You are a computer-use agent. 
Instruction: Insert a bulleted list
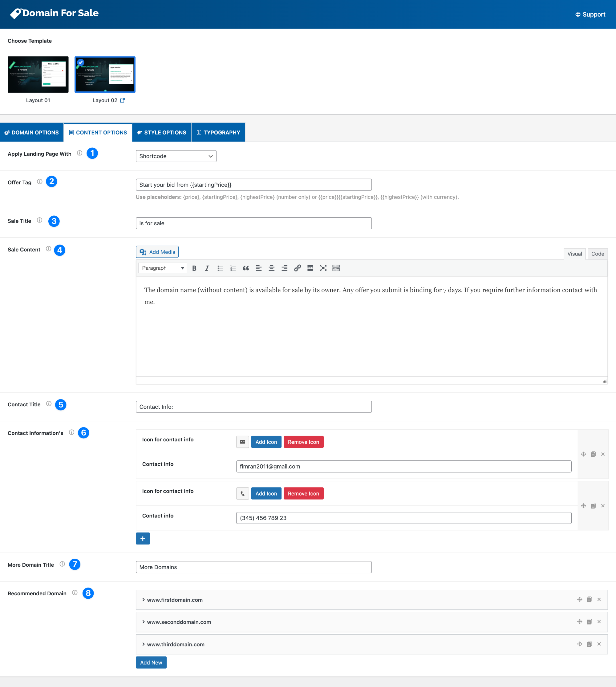click(220, 268)
